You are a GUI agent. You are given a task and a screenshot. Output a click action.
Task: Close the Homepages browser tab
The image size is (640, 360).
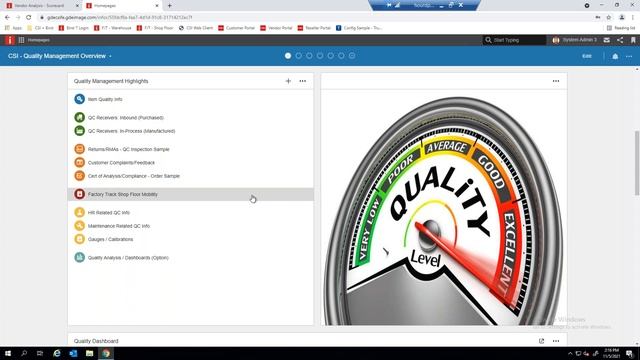click(157, 6)
